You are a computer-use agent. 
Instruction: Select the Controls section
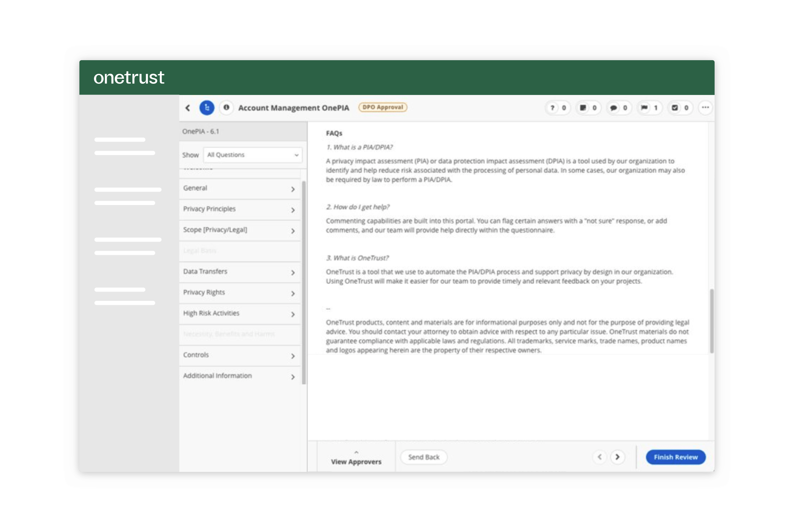240,355
